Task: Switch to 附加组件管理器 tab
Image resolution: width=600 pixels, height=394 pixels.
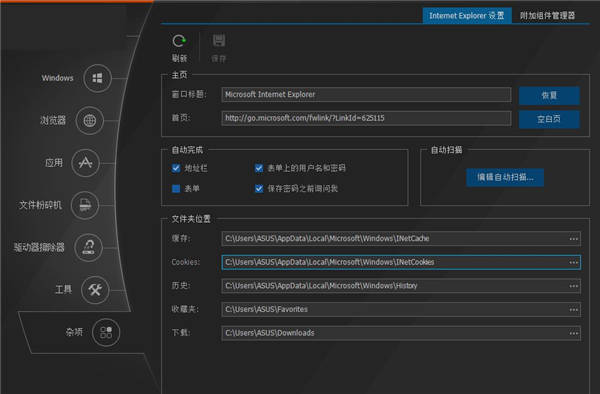Action: [547, 16]
